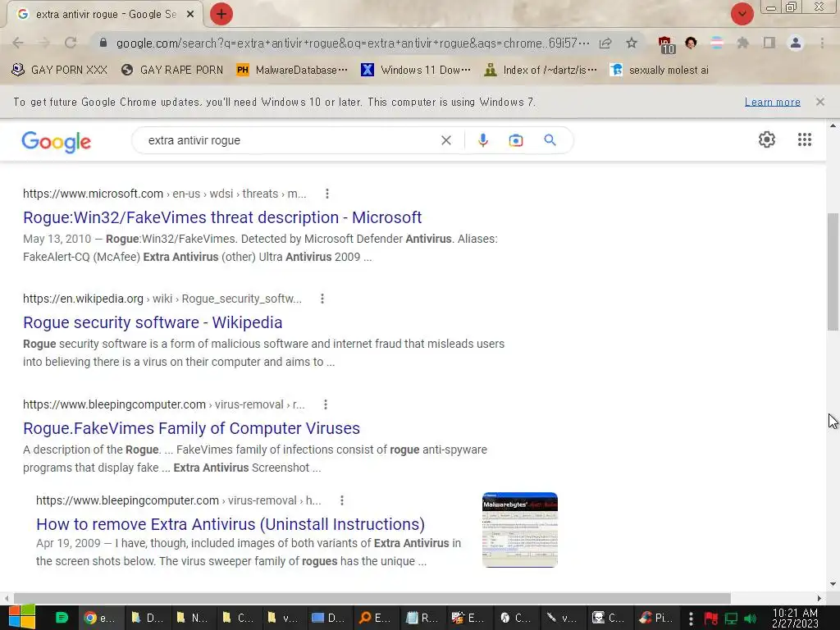Open the clock showing 10:21 AM
Viewport: 840px width, 630px height.
[795, 618]
